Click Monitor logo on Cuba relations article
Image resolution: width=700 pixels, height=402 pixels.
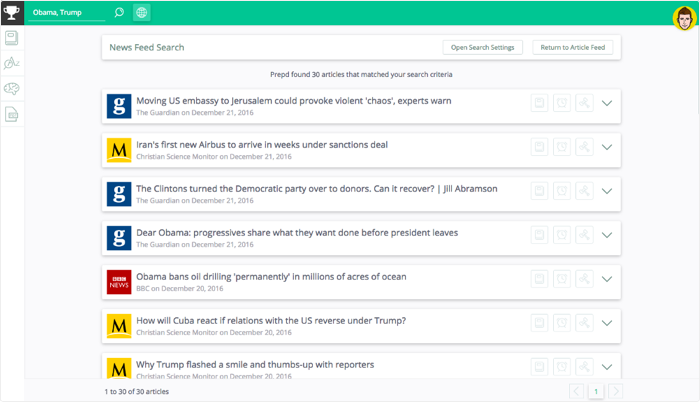pos(119,326)
